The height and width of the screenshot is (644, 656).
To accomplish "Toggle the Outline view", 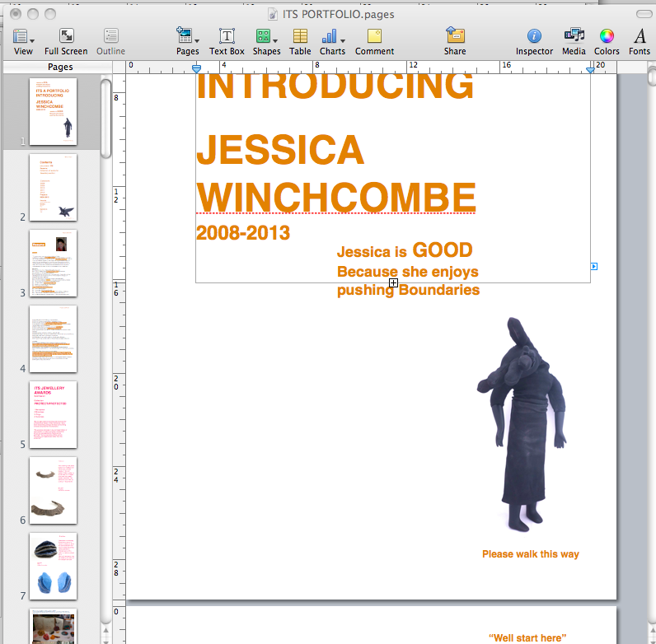I will click(x=111, y=36).
